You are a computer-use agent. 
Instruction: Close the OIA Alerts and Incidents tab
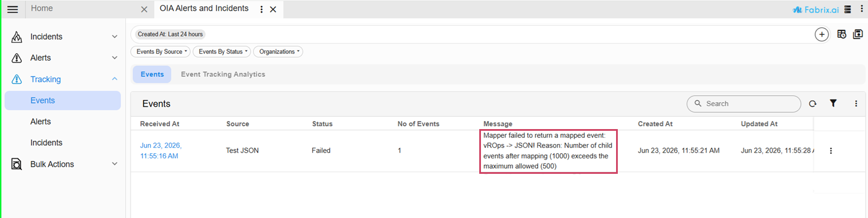coord(273,9)
